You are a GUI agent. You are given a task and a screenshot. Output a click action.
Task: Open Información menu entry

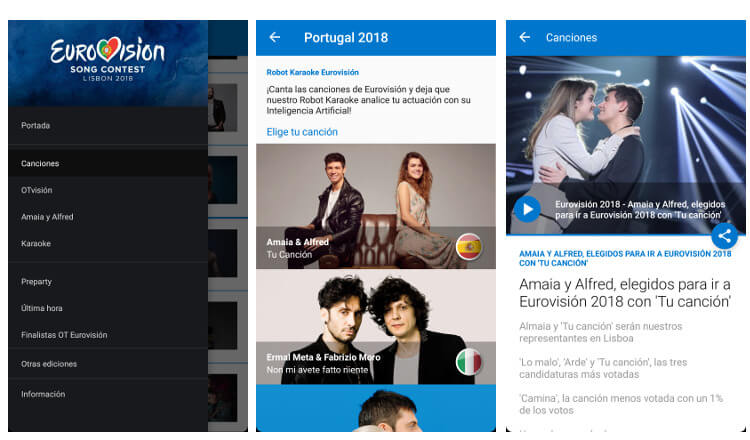click(108, 394)
